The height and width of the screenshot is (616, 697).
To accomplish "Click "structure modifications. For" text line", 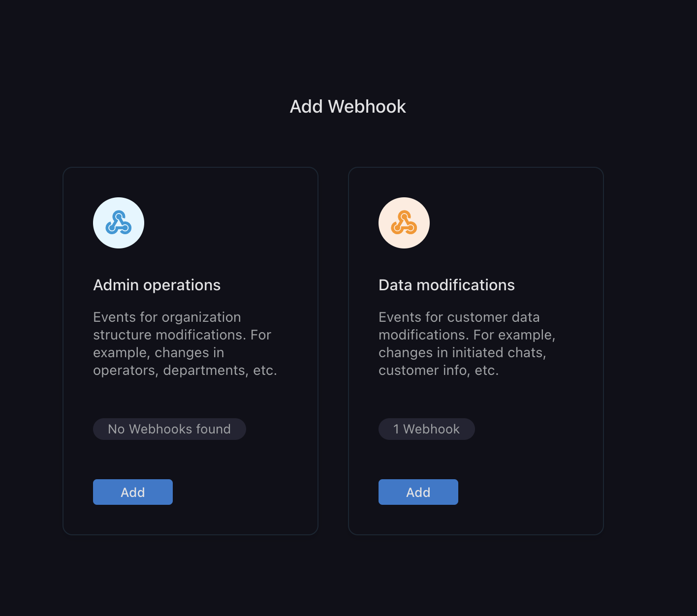I will tap(182, 335).
